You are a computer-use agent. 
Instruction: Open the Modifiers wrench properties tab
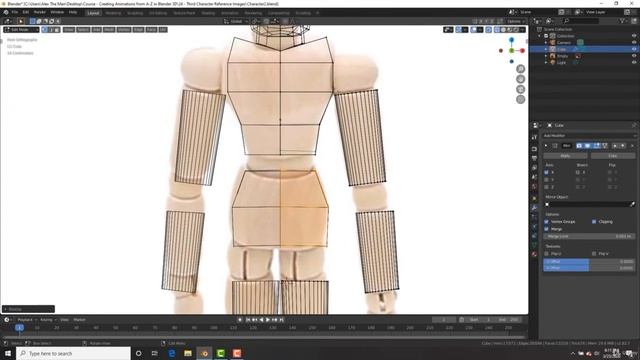[534, 208]
